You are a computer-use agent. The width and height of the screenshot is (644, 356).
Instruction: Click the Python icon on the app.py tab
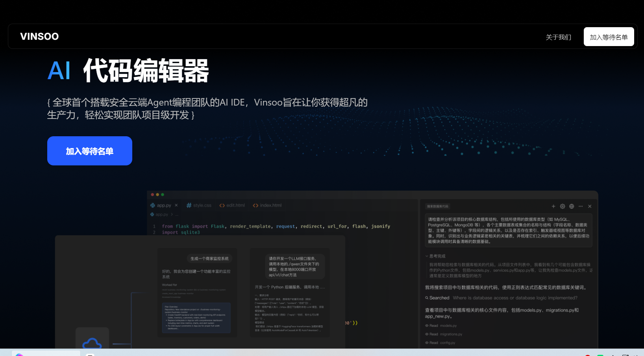[153, 206]
